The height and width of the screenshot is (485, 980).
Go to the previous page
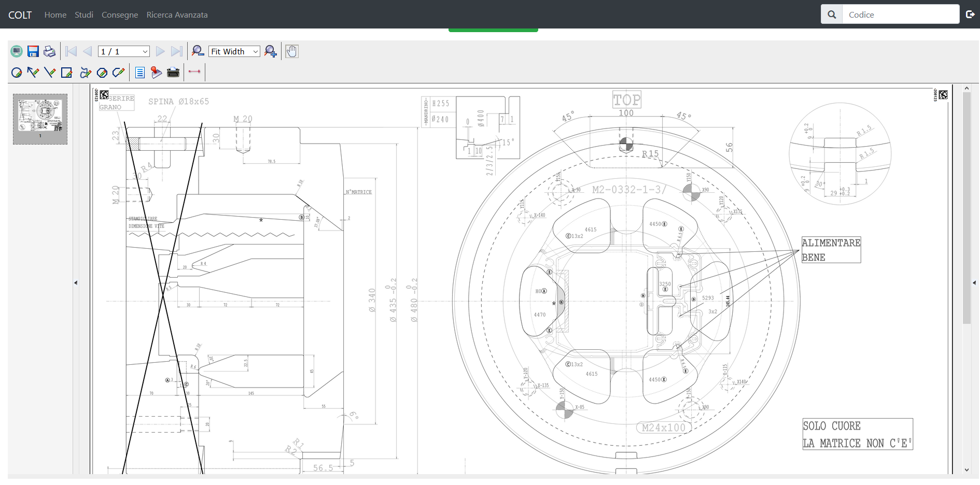click(88, 51)
